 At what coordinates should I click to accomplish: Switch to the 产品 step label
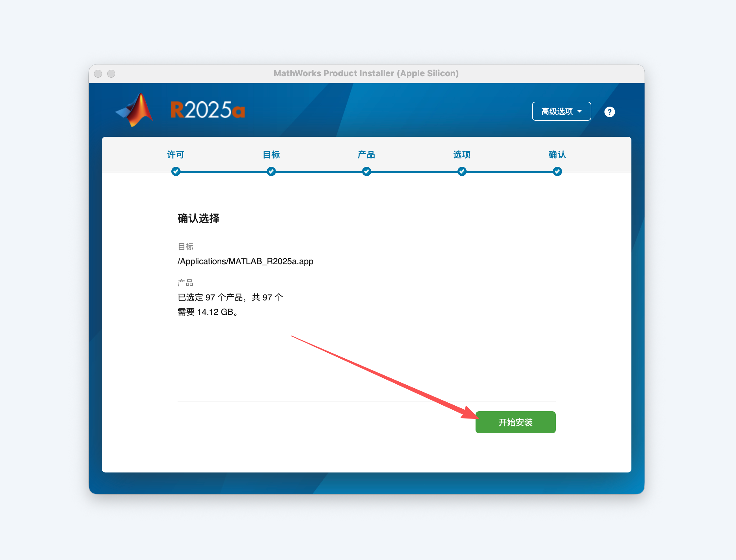click(x=366, y=155)
